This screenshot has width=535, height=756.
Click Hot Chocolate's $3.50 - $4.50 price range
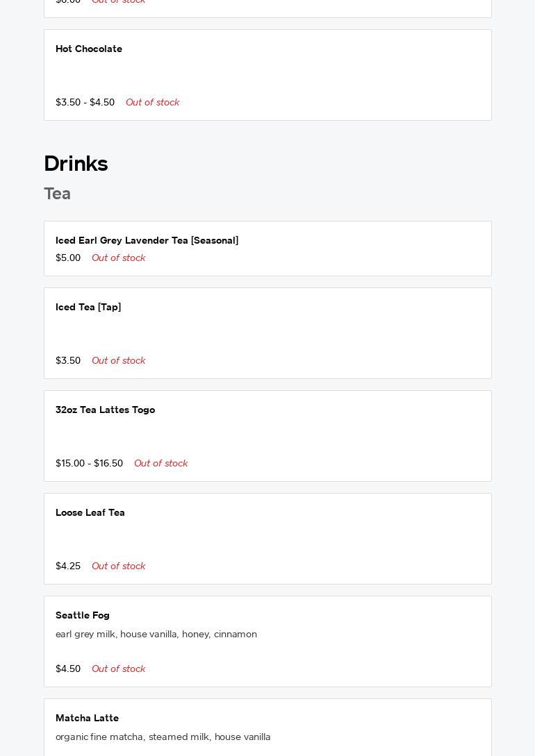pos(85,103)
